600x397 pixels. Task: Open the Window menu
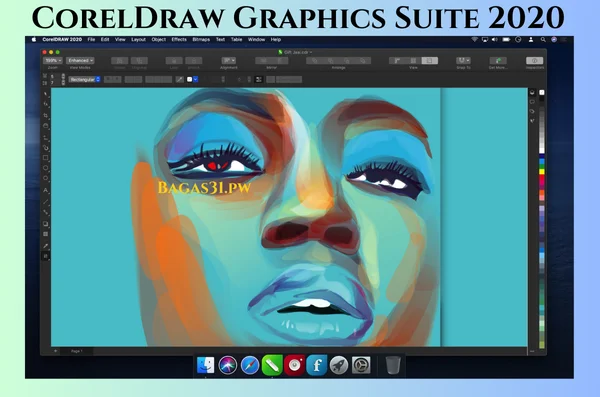click(x=256, y=39)
